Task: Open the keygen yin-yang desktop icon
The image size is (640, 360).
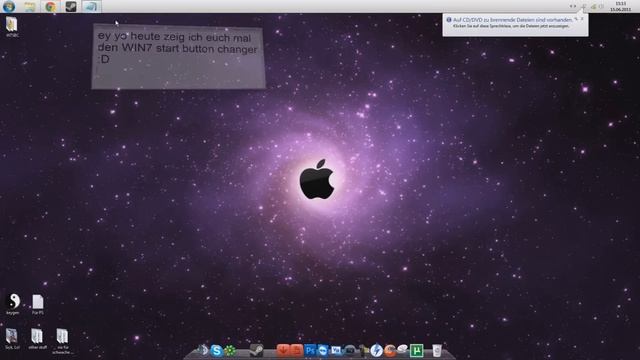Action: (x=13, y=304)
